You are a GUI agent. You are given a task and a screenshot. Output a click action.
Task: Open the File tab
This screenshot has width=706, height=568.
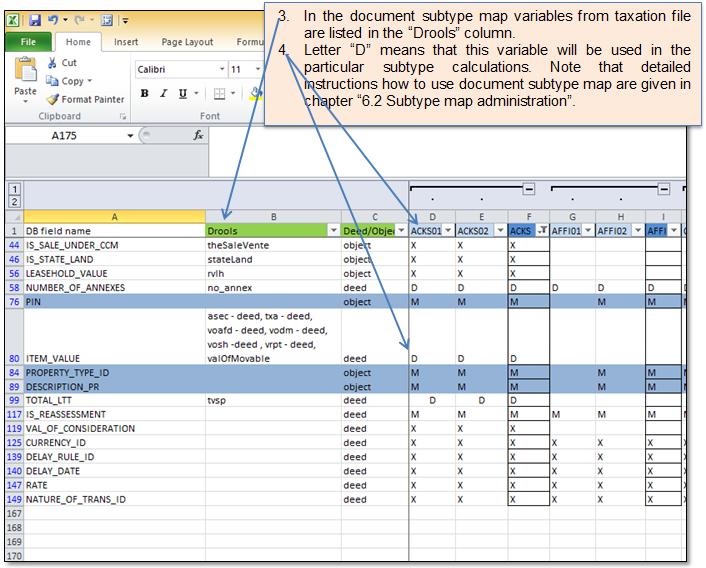(x=28, y=42)
